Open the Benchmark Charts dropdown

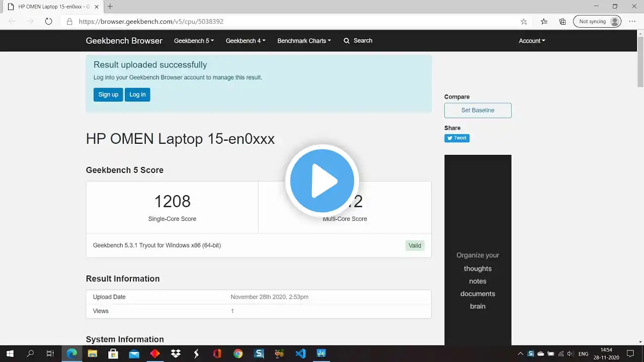pos(304,41)
